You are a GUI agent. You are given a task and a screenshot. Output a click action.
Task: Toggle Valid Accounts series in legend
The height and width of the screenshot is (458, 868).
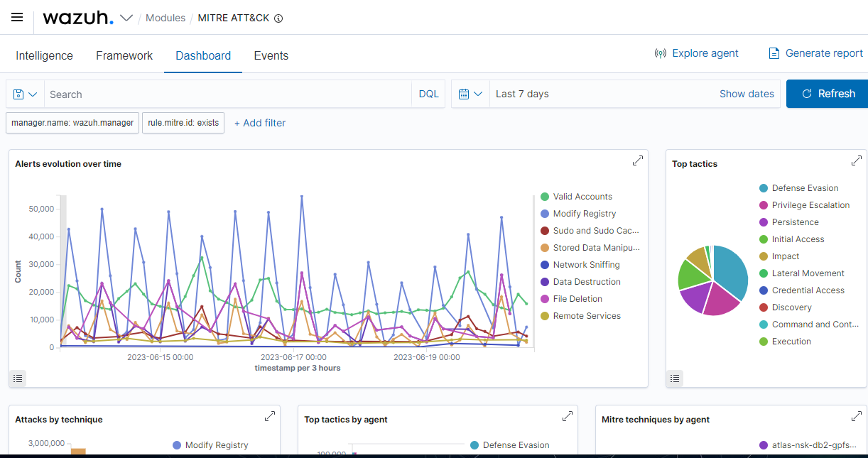click(x=582, y=197)
